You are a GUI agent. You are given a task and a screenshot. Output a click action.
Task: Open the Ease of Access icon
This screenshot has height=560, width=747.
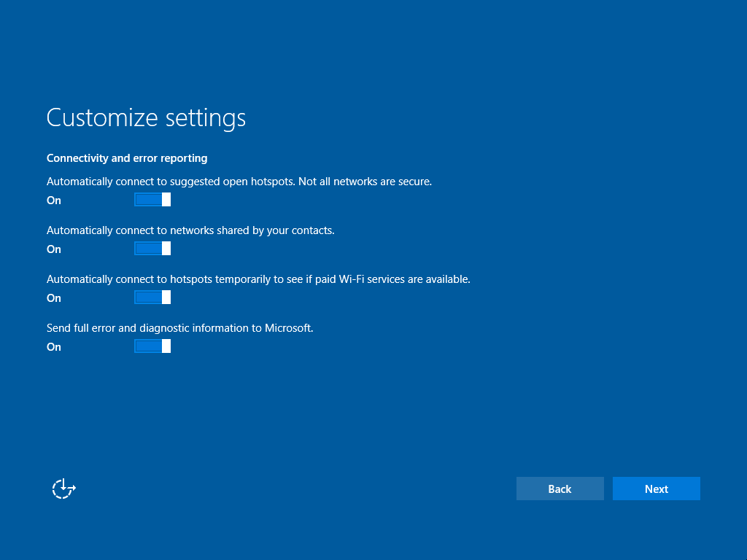coord(64,489)
